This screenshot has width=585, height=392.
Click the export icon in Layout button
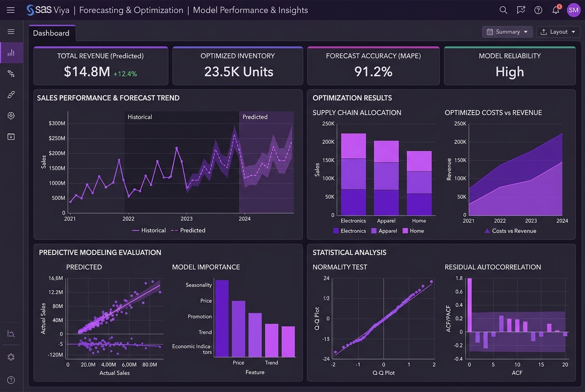pyautogui.click(x=544, y=32)
